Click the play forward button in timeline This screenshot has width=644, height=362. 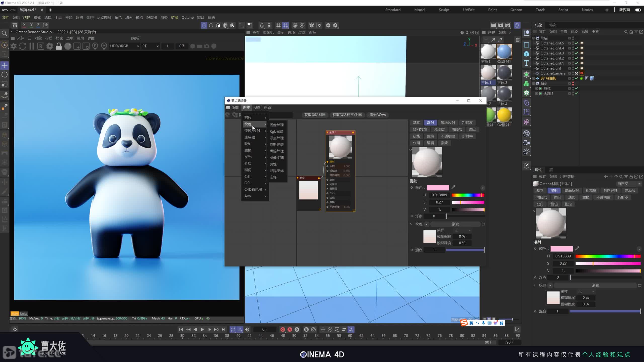pyautogui.click(x=202, y=329)
